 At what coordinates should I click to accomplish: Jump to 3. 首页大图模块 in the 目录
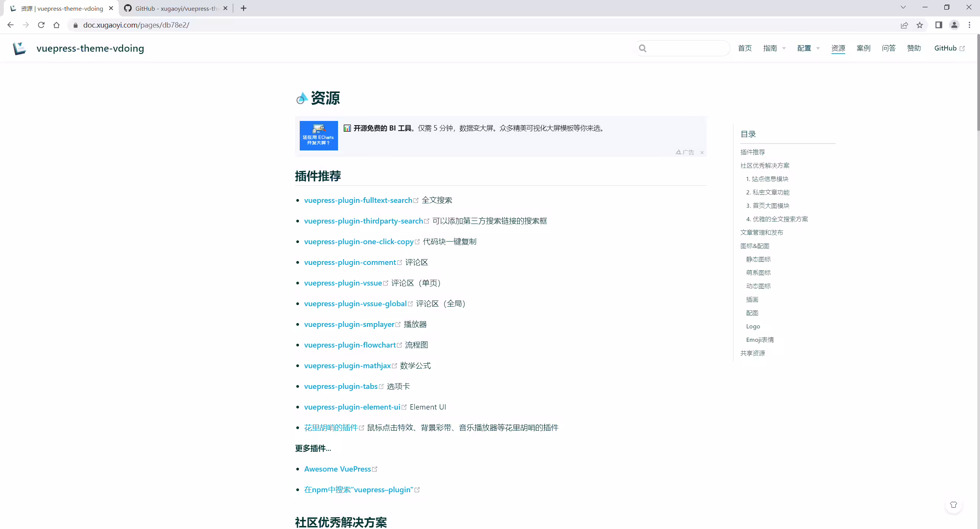point(768,206)
